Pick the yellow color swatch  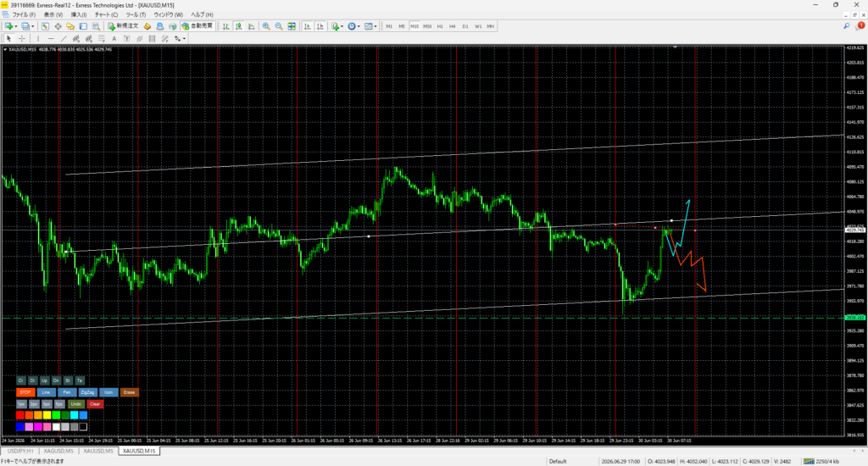point(47,415)
